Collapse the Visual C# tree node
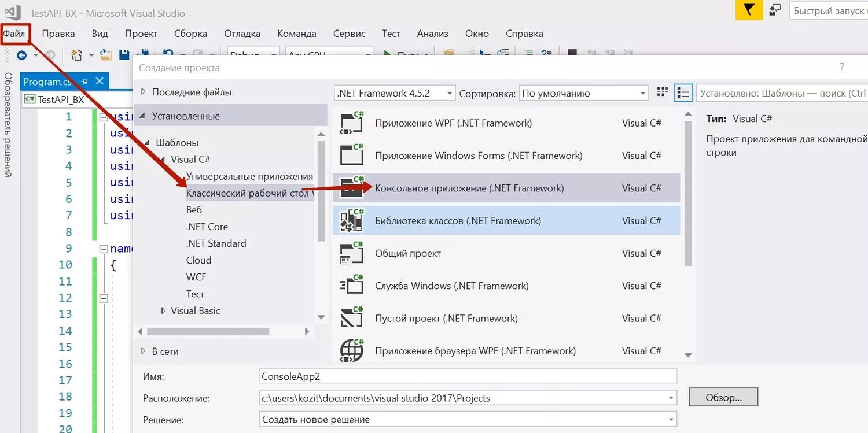868x433 pixels. point(163,160)
